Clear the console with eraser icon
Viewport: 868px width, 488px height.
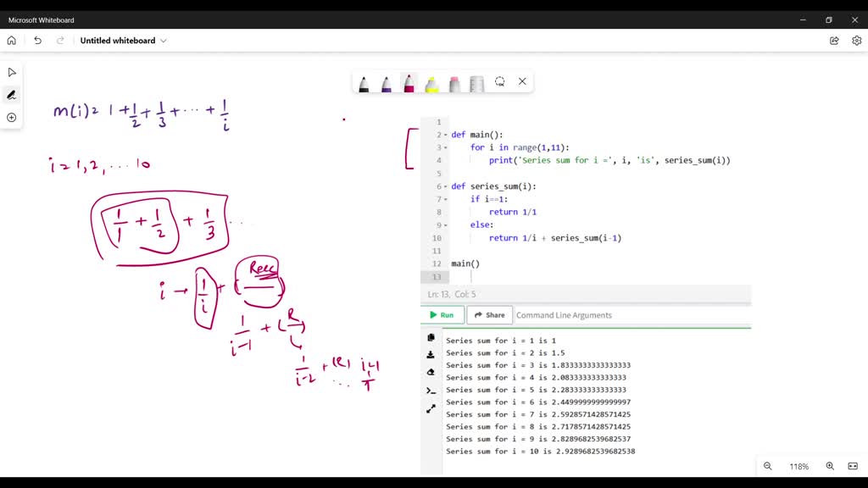(431, 373)
